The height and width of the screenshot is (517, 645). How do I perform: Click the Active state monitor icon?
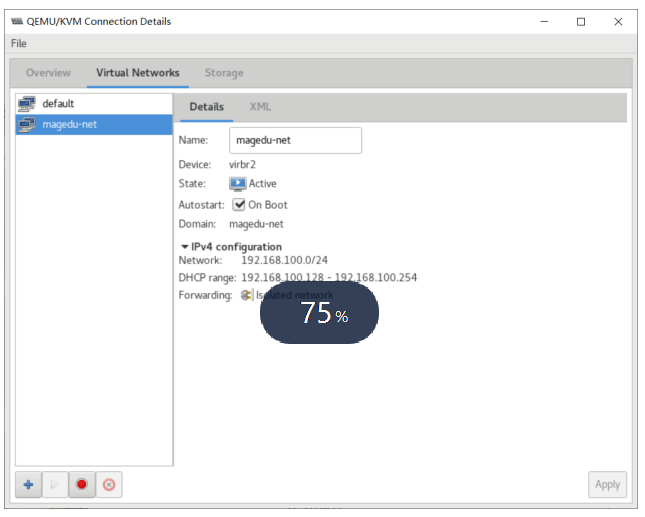pyautogui.click(x=238, y=184)
